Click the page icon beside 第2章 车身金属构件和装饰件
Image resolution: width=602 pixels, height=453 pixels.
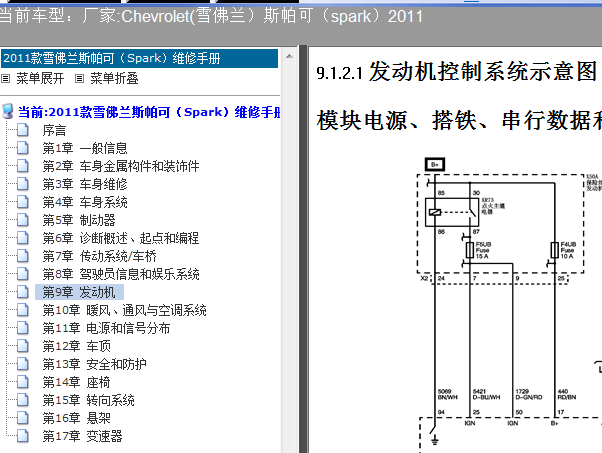click(23, 166)
